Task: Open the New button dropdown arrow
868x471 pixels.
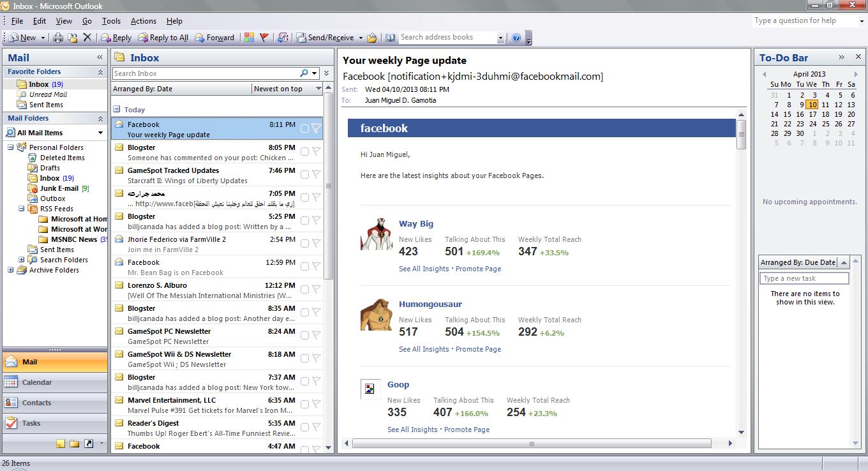Action: coord(43,38)
